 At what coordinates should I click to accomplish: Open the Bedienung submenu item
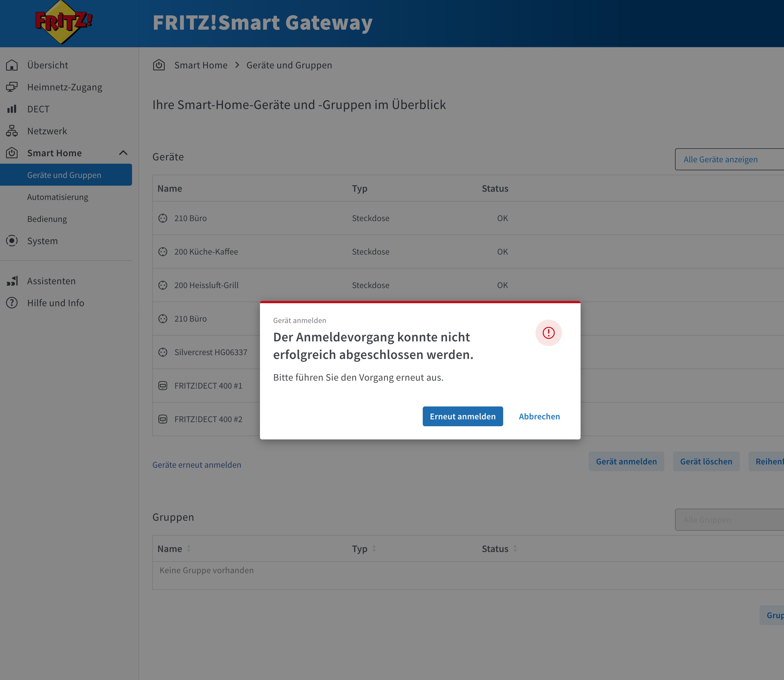pyautogui.click(x=47, y=219)
